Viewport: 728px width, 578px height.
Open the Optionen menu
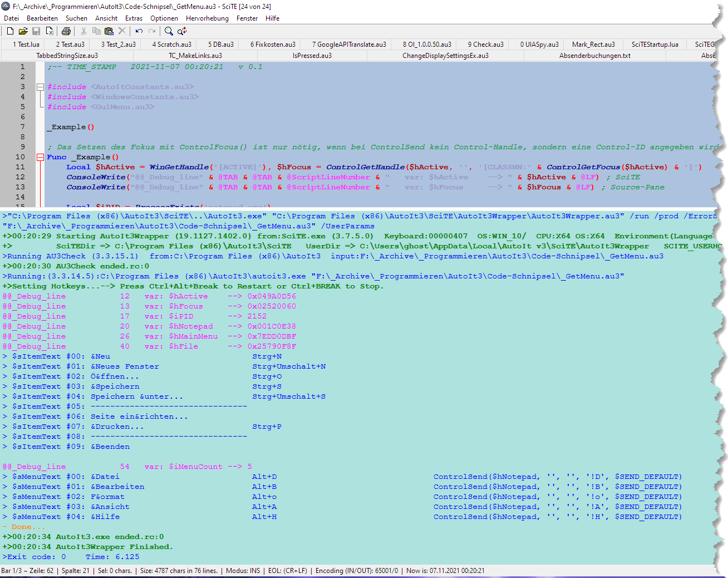coord(164,18)
